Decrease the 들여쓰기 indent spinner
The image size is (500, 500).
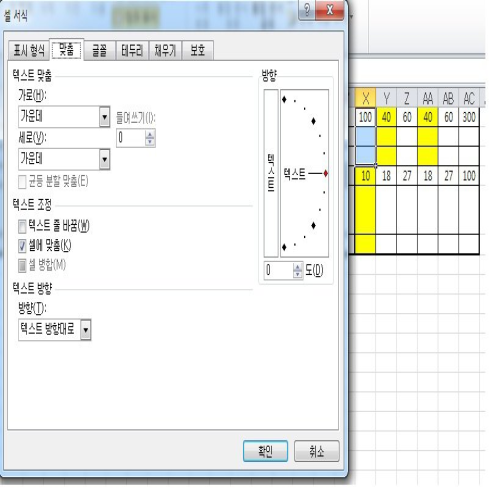pos(150,142)
